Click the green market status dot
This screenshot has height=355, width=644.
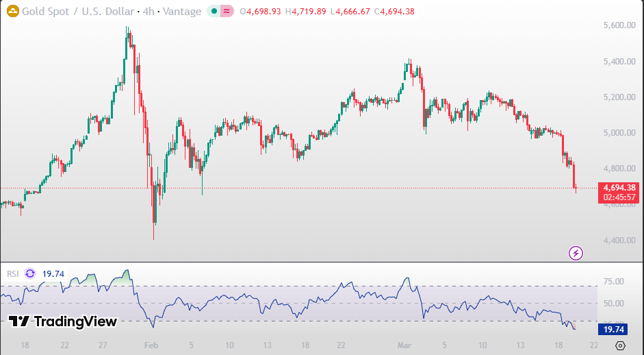coord(215,12)
